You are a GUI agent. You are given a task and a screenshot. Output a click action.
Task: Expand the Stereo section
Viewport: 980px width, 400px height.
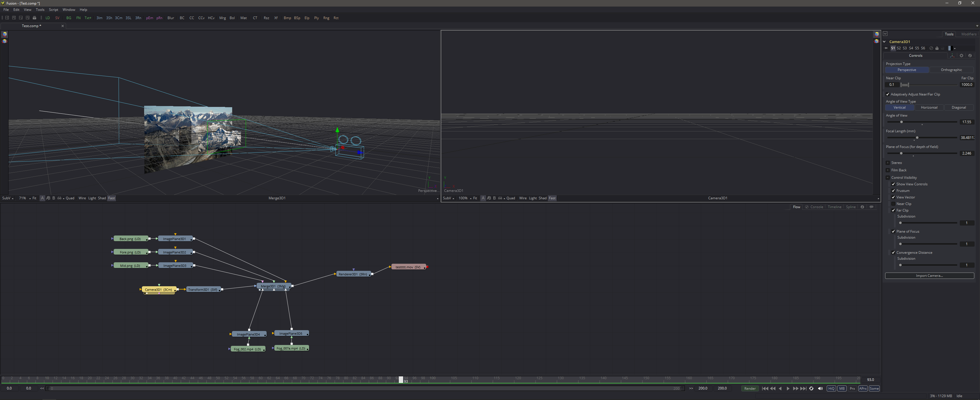click(887, 163)
